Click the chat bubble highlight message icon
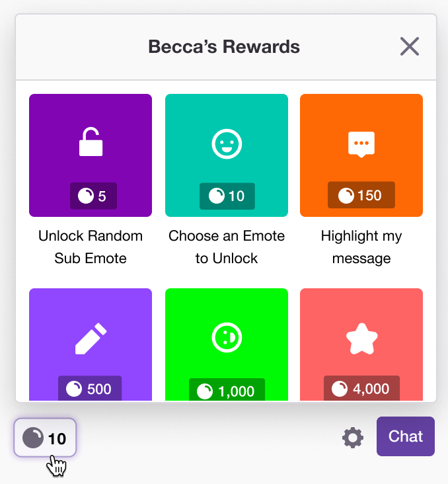 click(361, 144)
